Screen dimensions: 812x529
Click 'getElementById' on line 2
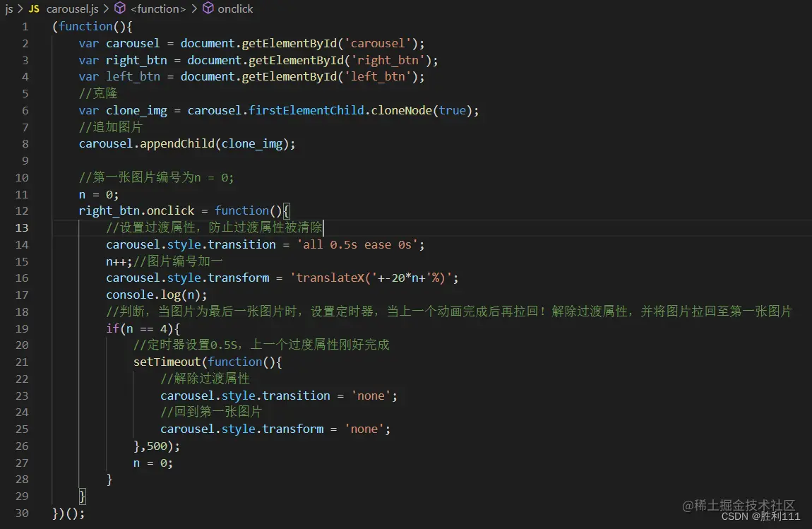289,44
